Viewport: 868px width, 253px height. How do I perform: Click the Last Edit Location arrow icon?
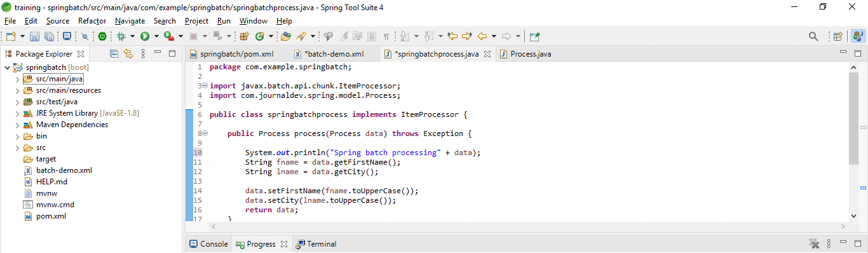[x=453, y=36]
